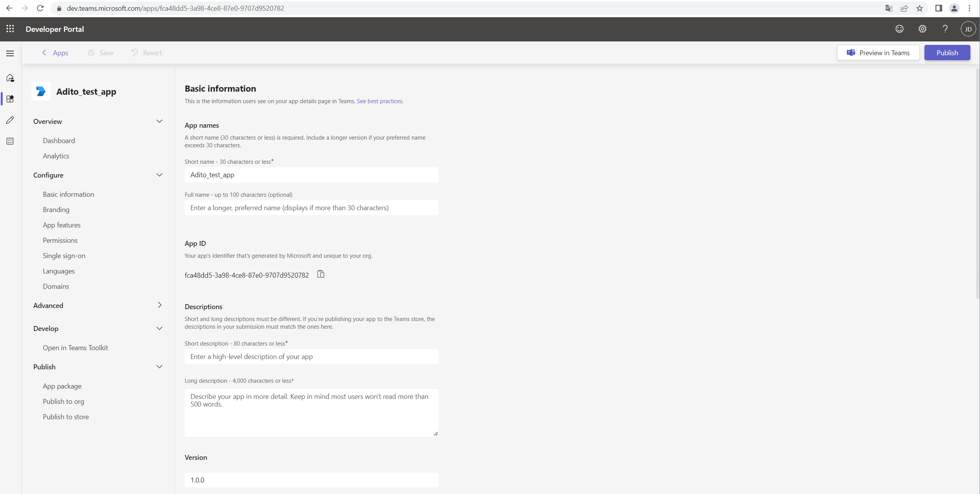Focus the Long description text area
The image size is (980, 494).
(311, 413)
